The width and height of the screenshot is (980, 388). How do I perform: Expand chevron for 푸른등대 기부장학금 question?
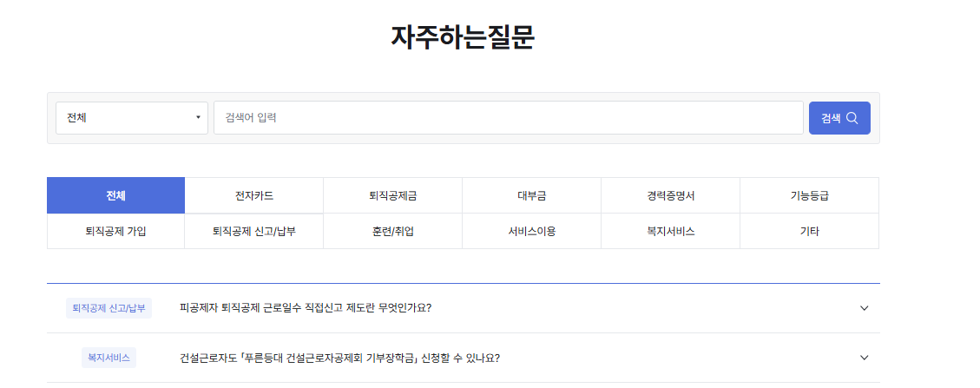865,358
